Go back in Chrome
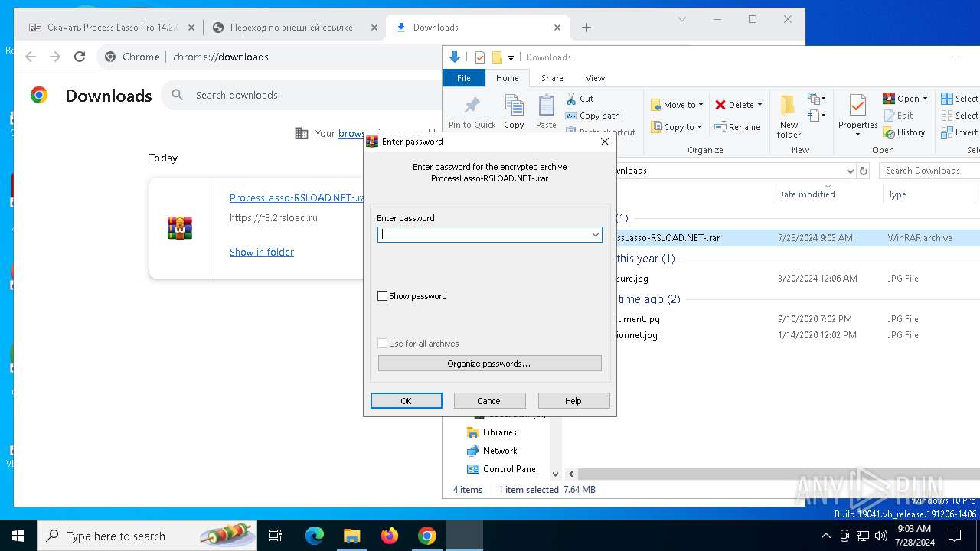Image resolution: width=980 pixels, height=551 pixels. [x=31, y=57]
